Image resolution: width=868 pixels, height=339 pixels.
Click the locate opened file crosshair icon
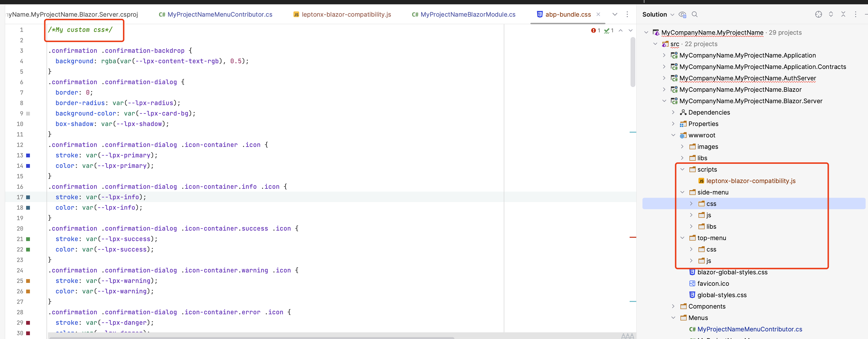tap(818, 14)
